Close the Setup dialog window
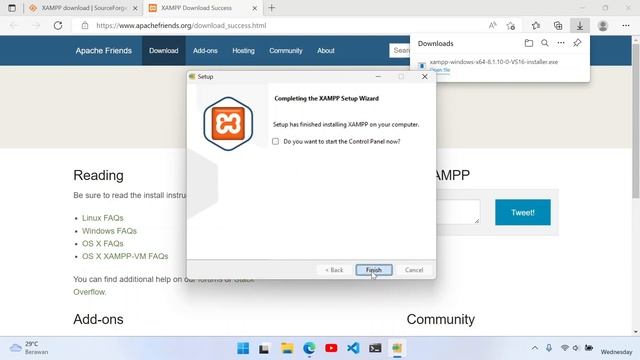 point(424,76)
